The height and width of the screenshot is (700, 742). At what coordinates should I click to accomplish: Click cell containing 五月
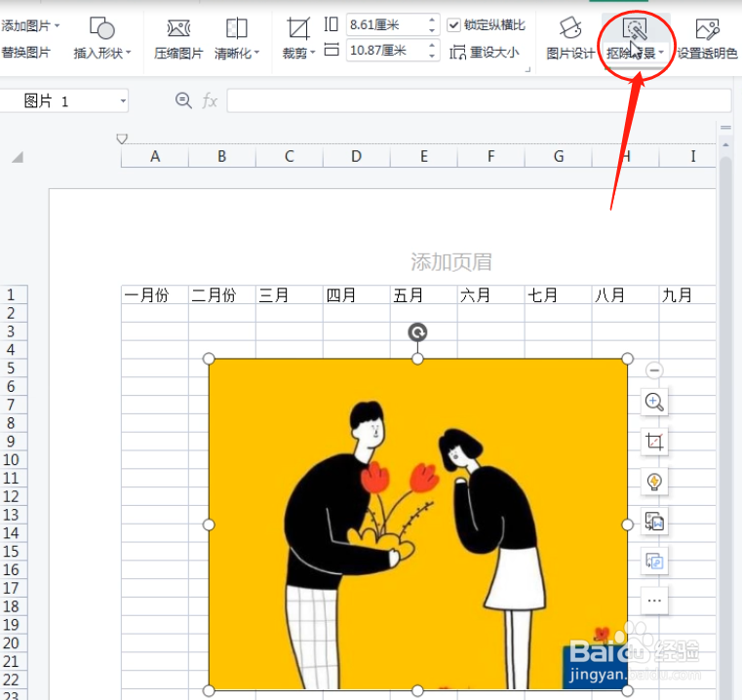tap(423, 294)
